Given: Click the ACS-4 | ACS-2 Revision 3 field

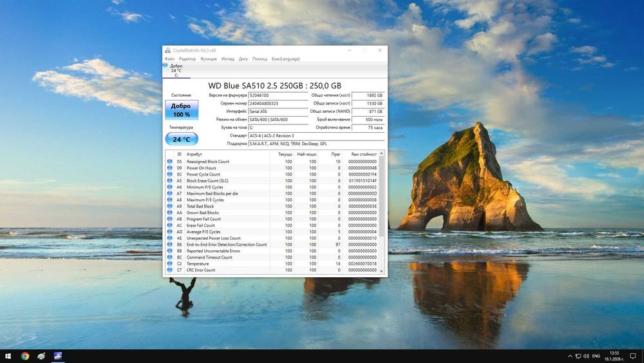Looking at the screenshot, I should tap(316, 135).
